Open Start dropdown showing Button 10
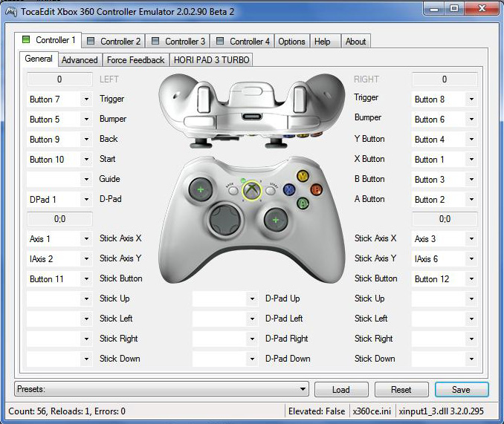The image size is (504, 424). pos(59,159)
